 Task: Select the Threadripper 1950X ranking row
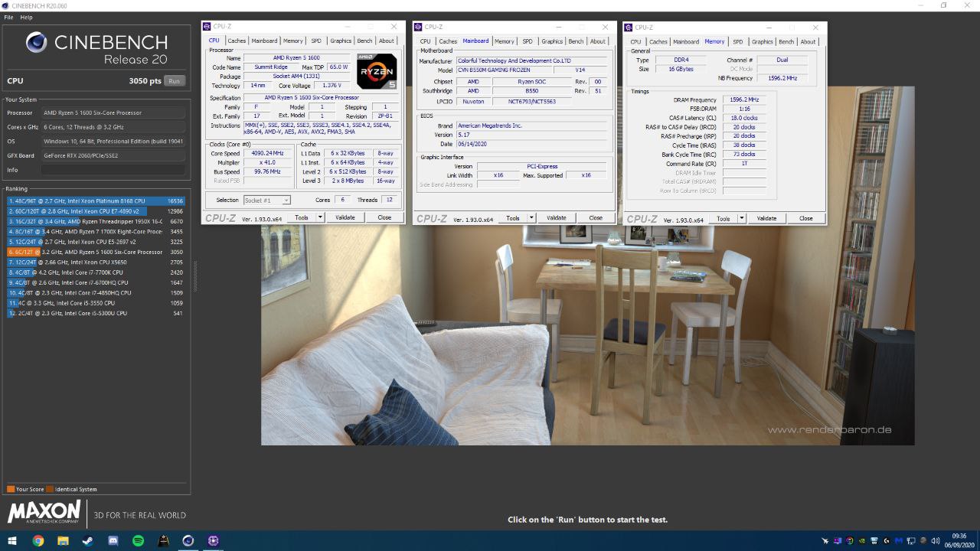point(96,221)
